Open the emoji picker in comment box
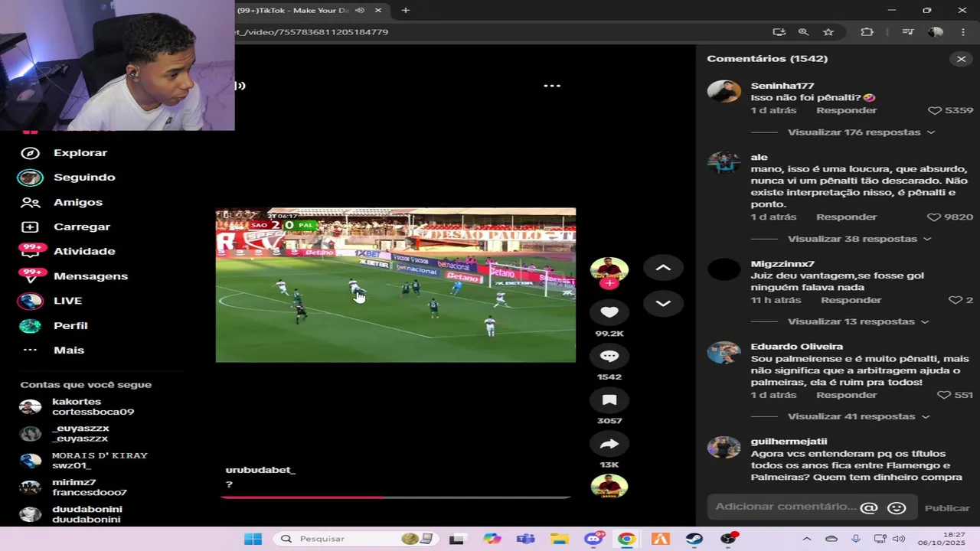 [897, 508]
